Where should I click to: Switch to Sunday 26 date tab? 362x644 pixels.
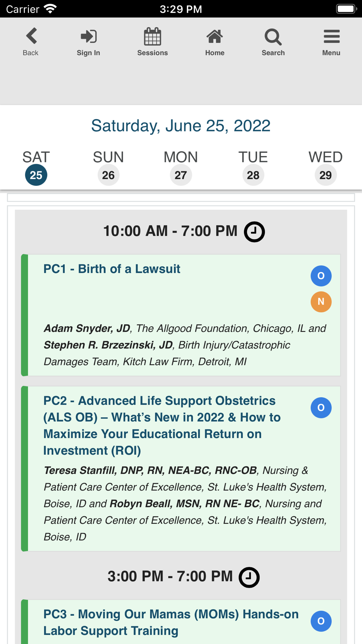pos(108,168)
